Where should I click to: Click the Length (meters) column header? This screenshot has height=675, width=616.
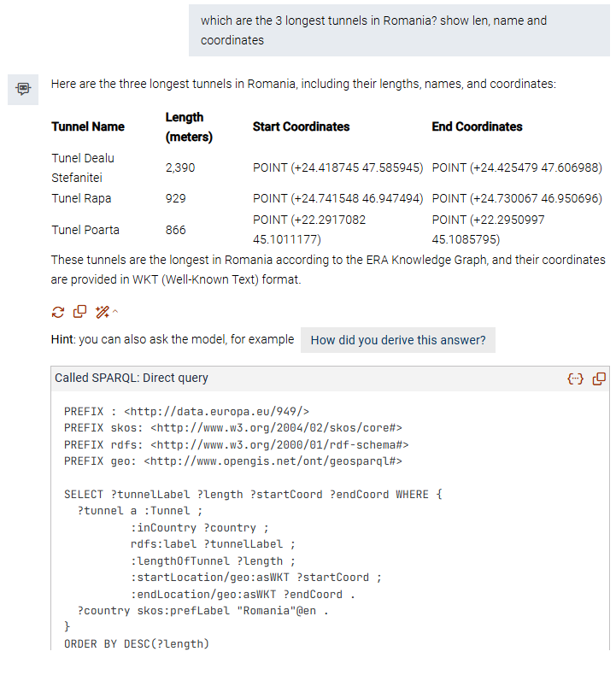click(188, 126)
